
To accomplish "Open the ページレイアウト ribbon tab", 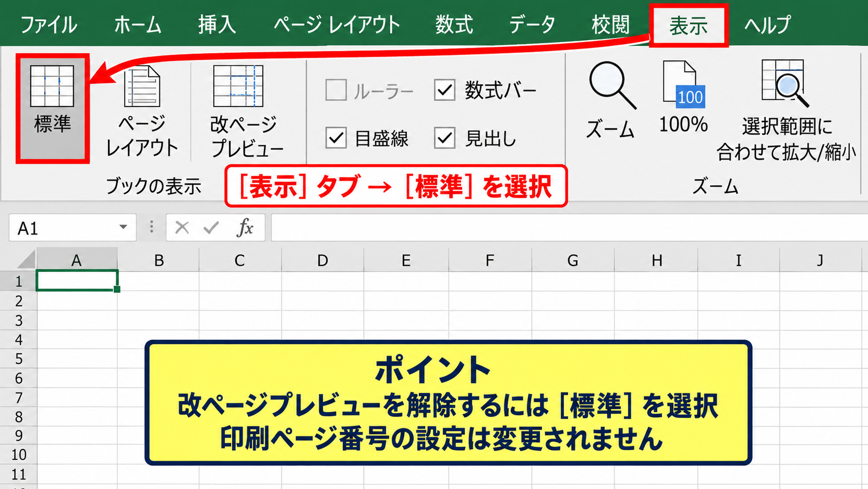I will tap(336, 24).
